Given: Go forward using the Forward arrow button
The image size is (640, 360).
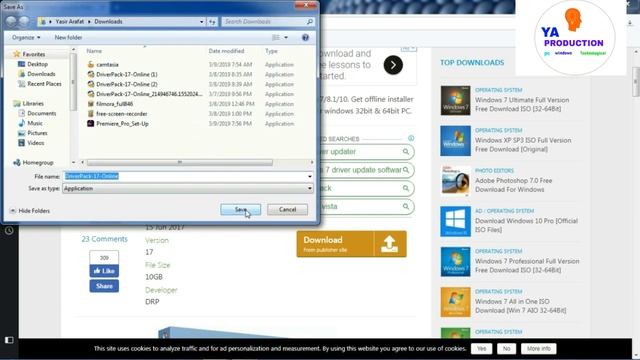Looking at the screenshot, I should click(24, 21).
